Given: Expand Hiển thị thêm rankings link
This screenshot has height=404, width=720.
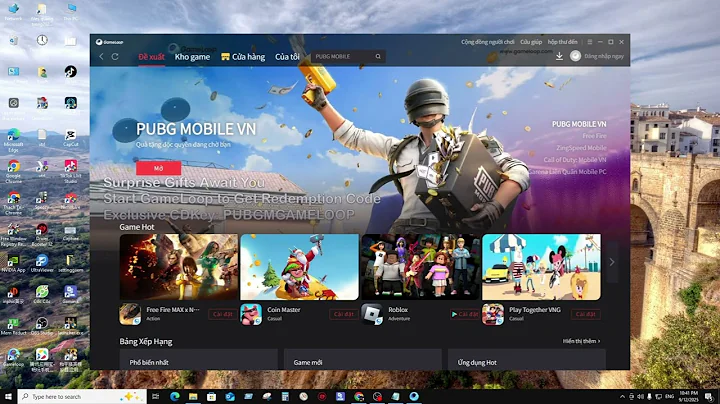Looking at the screenshot, I should pos(581,341).
